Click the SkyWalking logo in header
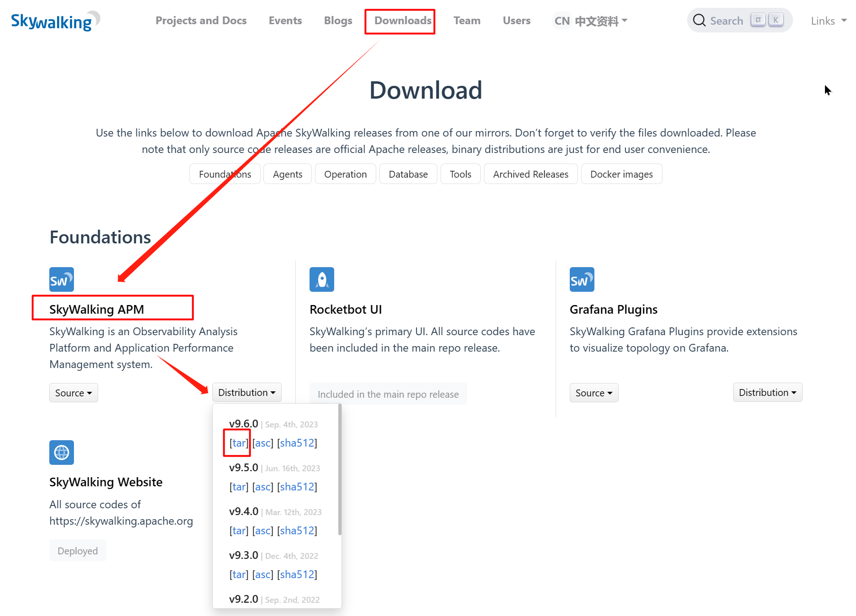Image resolution: width=856 pixels, height=616 pixels. coord(55,21)
